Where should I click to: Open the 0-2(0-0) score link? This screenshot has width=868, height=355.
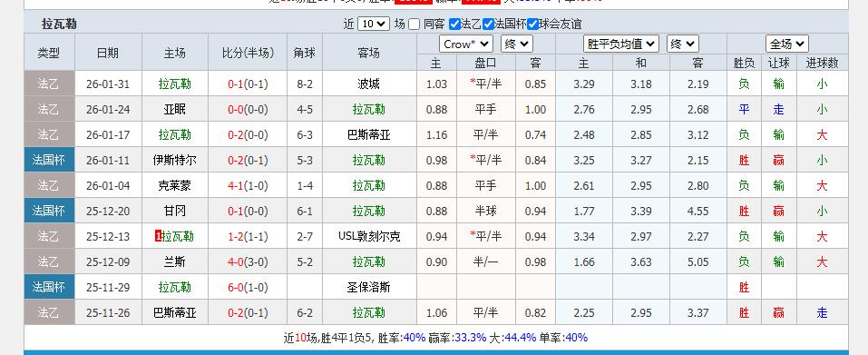pyautogui.click(x=248, y=135)
